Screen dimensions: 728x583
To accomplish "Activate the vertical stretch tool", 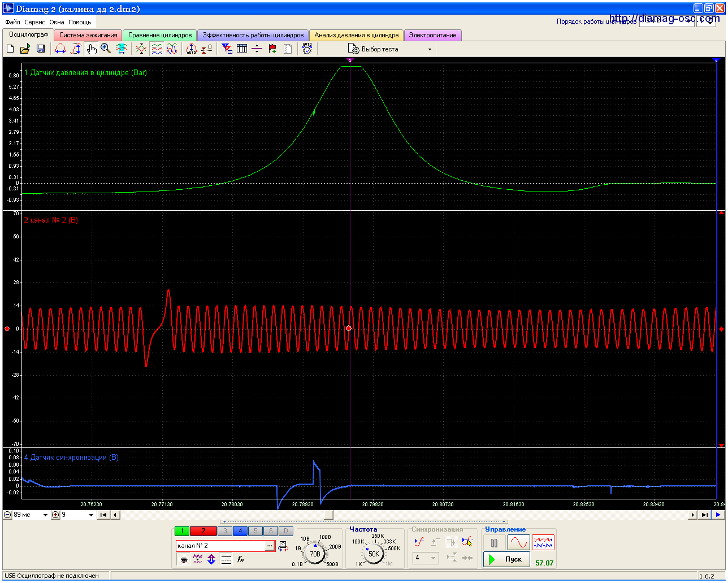I will point(76,49).
